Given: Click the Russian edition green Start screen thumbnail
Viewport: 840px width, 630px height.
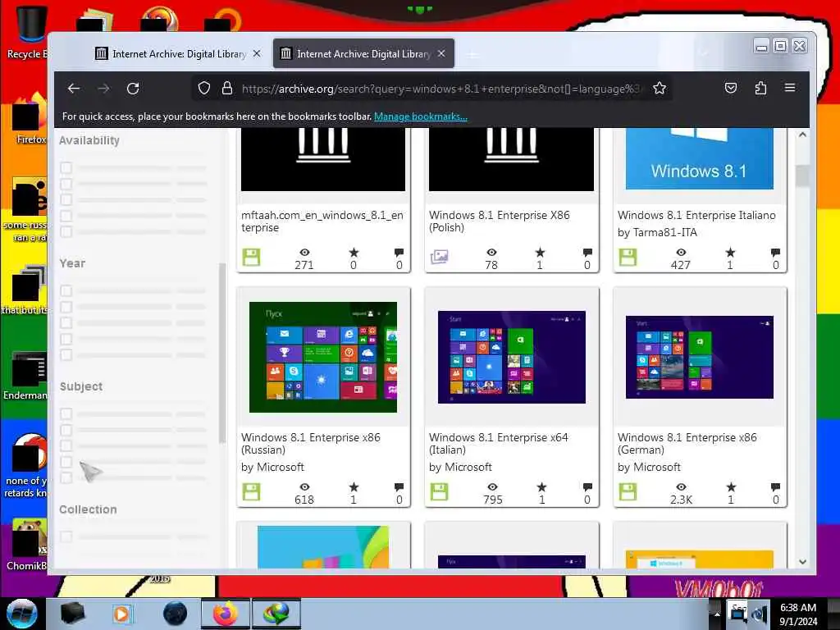Looking at the screenshot, I should [x=323, y=358].
